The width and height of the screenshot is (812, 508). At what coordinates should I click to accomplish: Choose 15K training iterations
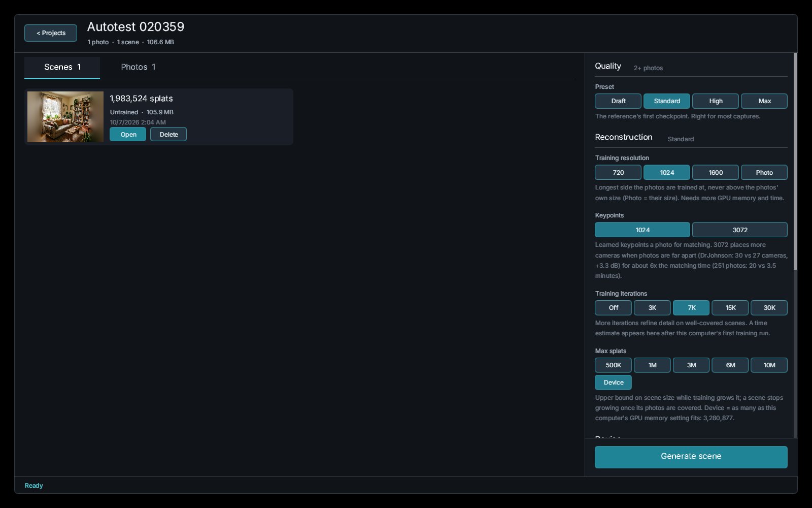(x=730, y=308)
